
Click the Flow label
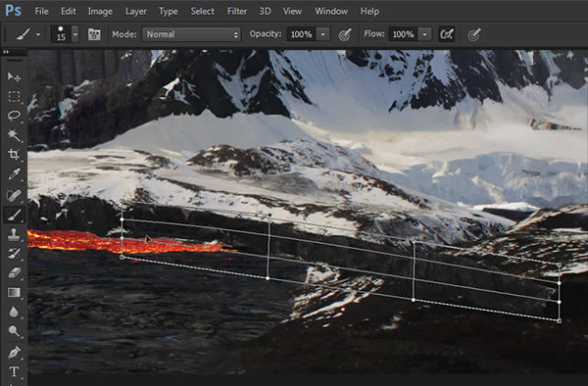[x=374, y=34]
